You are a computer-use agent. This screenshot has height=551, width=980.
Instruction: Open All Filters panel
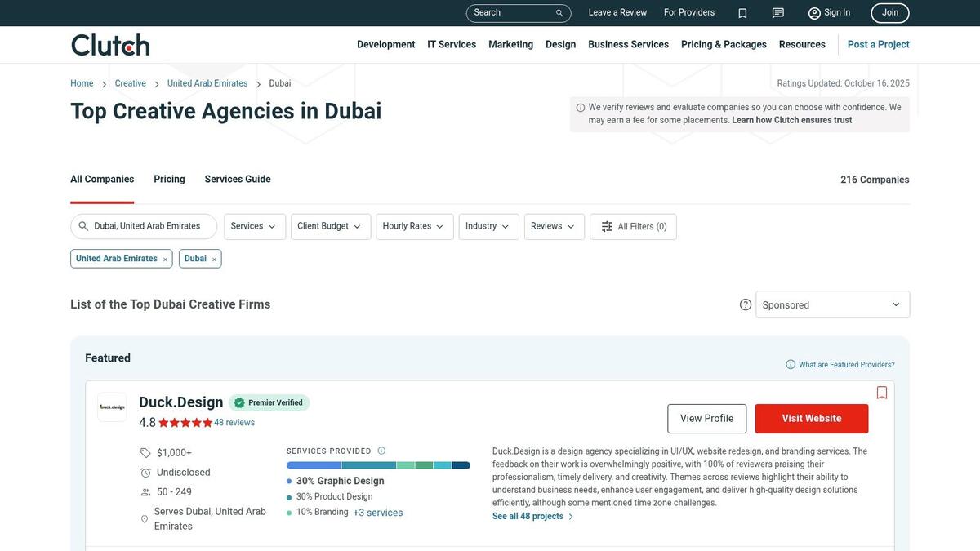click(x=633, y=227)
